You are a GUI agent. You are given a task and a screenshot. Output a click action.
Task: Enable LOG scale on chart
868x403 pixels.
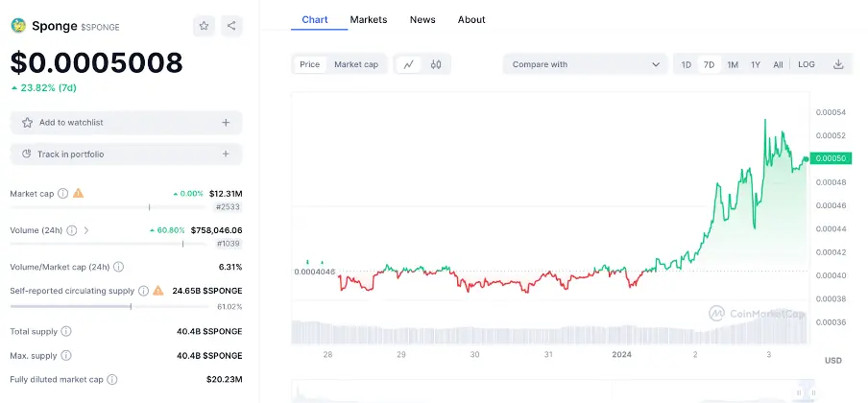coord(807,64)
